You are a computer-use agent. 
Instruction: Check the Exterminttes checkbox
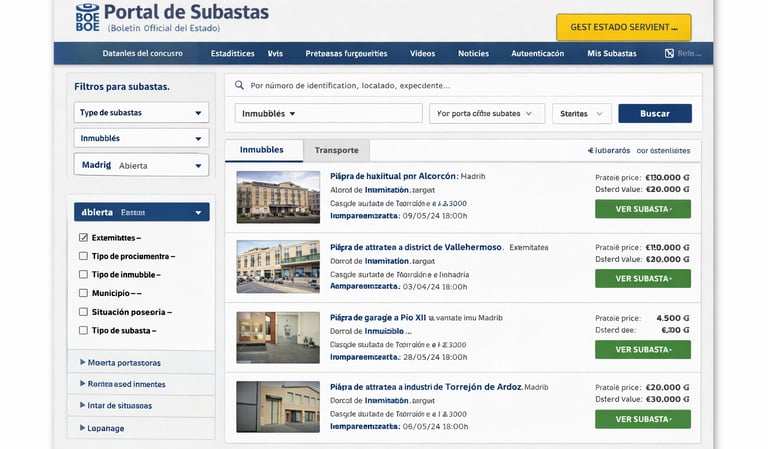tap(83, 237)
